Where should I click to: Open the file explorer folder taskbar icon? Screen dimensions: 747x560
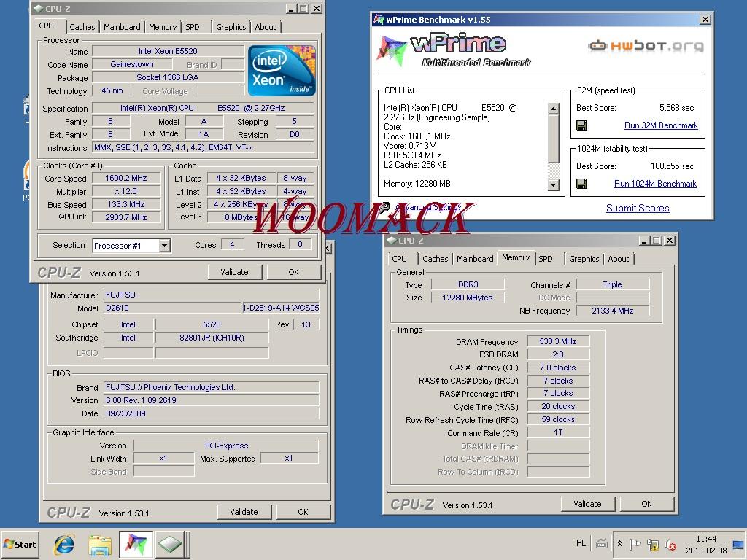tap(100, 544)
